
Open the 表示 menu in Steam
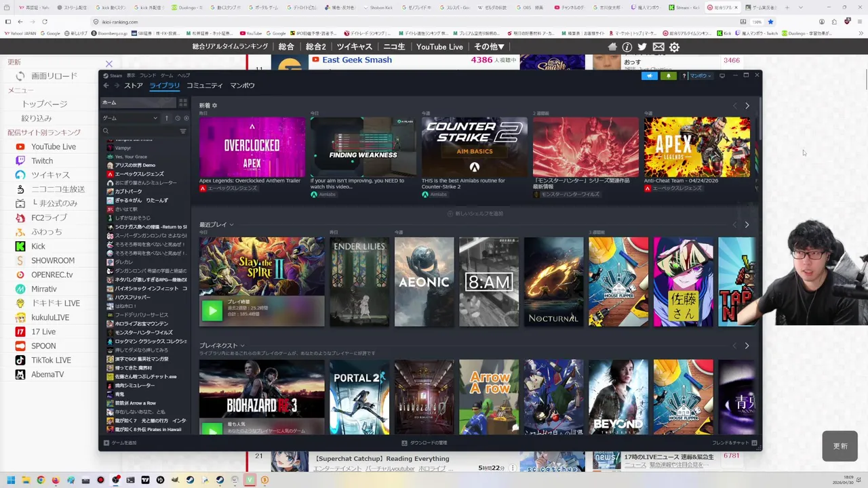[131, 75]
